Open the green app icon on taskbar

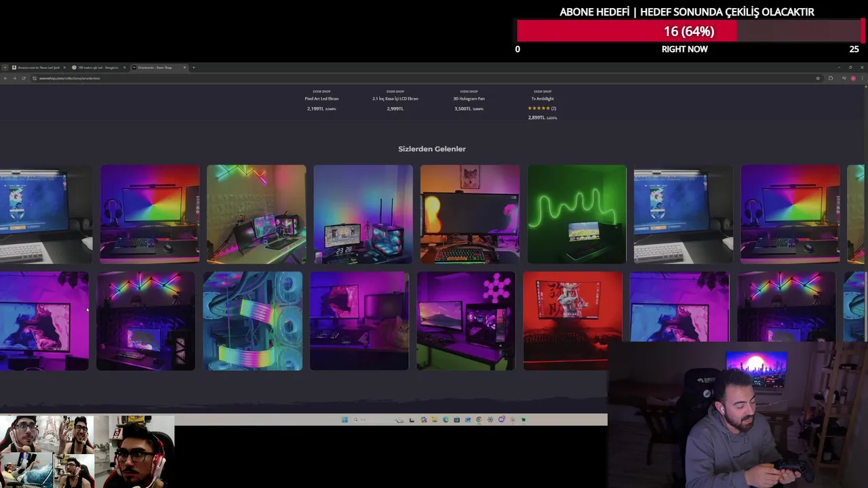tap(524, 420)
